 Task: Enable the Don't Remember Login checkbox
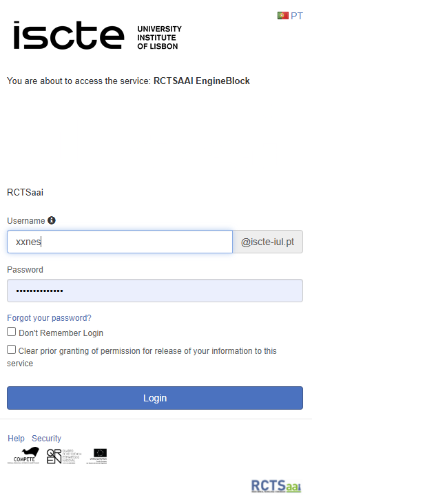12,332
